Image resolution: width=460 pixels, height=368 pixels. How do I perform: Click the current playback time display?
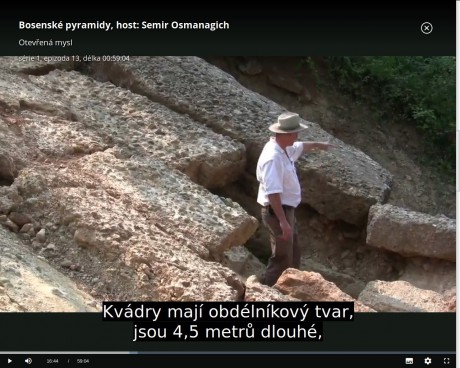click(x=52, y=361)
